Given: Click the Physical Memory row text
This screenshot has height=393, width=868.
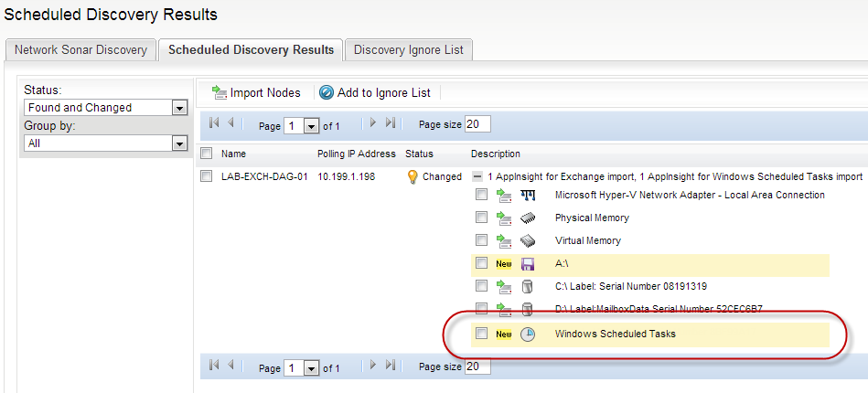Looking at the screenshot, I should pos(592,218).
